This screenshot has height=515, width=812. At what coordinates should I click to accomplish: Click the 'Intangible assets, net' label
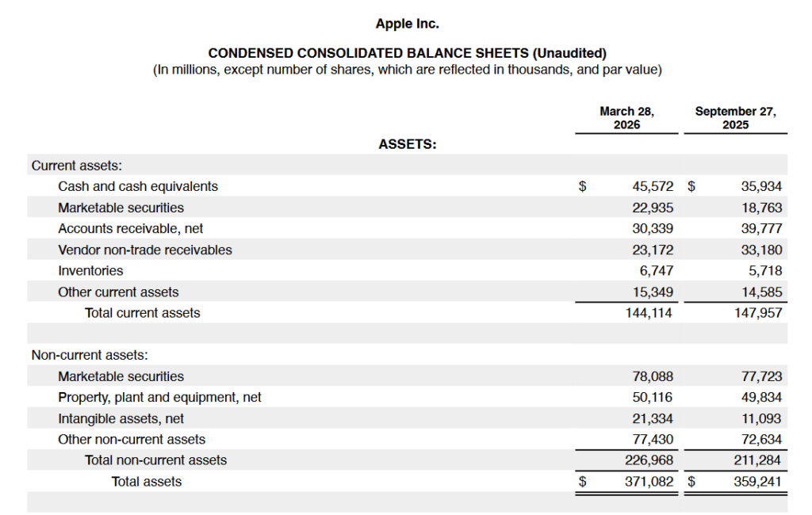click(x=121, y=418)
